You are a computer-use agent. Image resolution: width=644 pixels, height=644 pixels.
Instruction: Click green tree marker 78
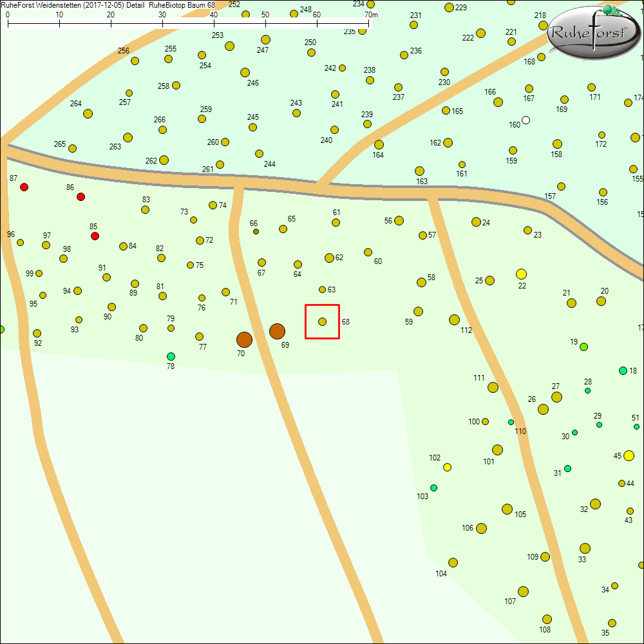coord(171,356)
